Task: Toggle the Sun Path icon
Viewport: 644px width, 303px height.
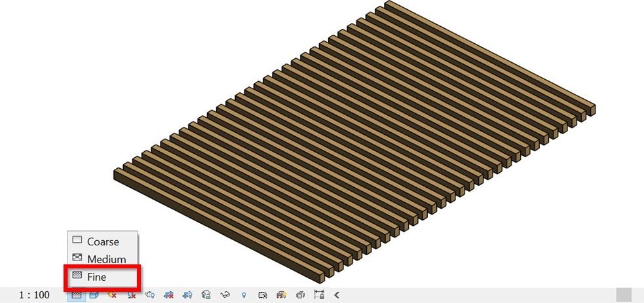Action: (112, 294)
